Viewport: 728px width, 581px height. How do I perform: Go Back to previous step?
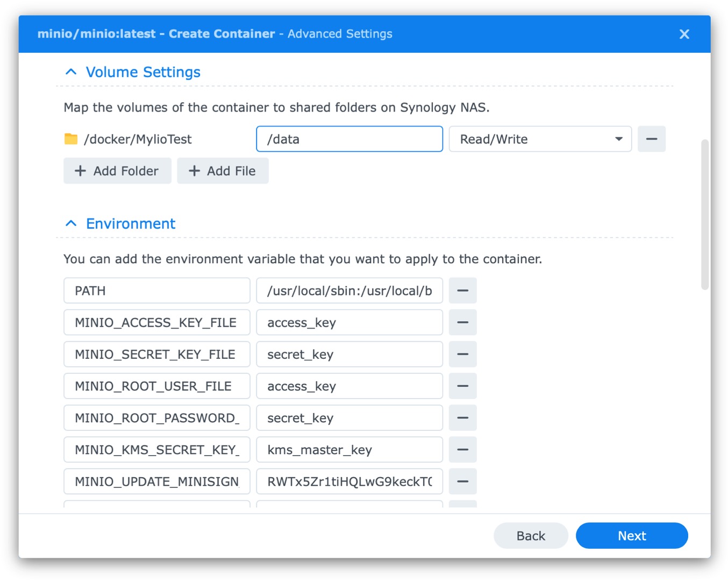coord(531,535)
